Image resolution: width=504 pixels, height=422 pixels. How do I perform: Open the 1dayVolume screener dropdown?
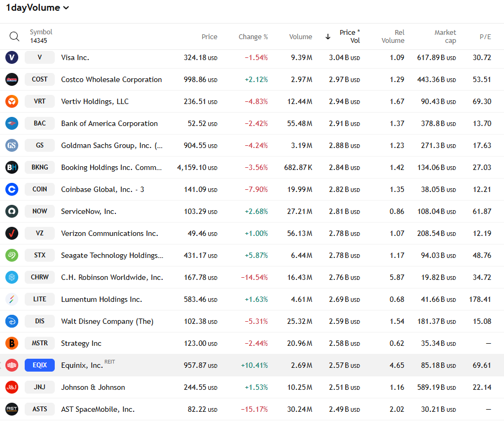point(38,8)
